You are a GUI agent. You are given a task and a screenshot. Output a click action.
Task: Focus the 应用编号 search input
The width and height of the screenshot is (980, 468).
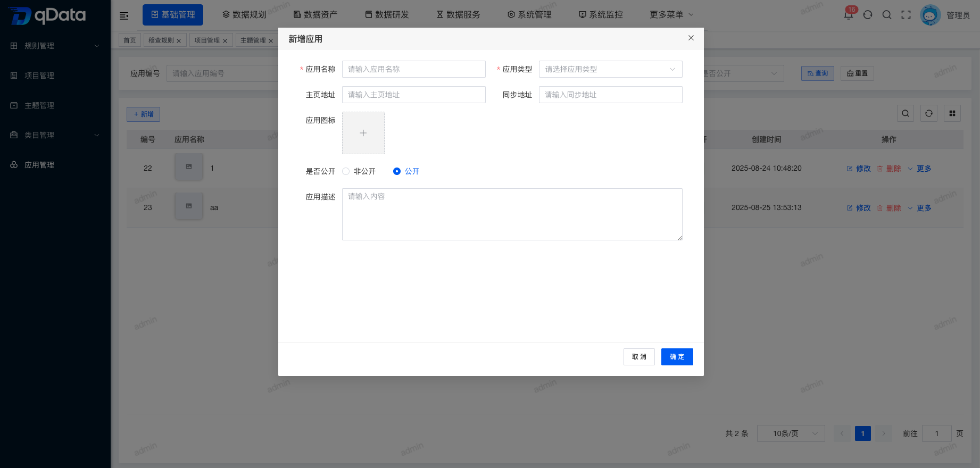click(222, 73)
